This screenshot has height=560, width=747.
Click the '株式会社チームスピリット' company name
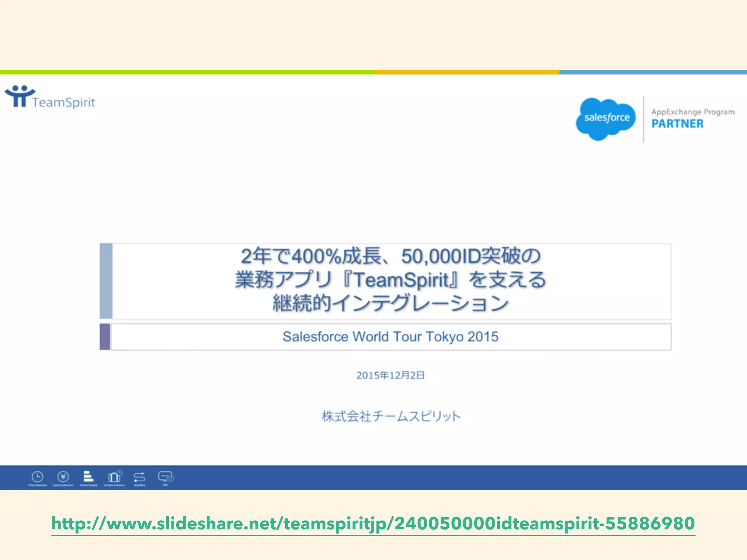tap(391, 416)
